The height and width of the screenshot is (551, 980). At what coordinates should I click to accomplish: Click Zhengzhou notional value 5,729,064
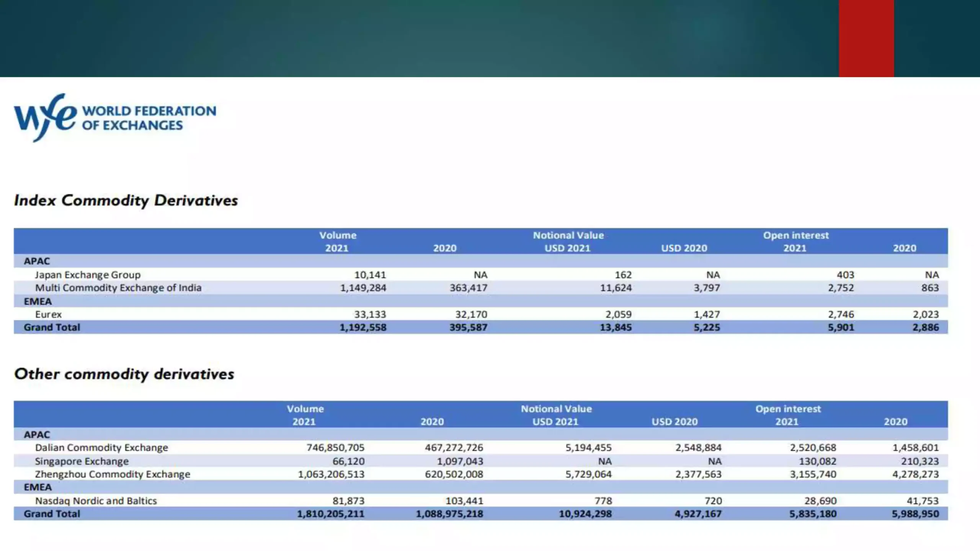589,474
